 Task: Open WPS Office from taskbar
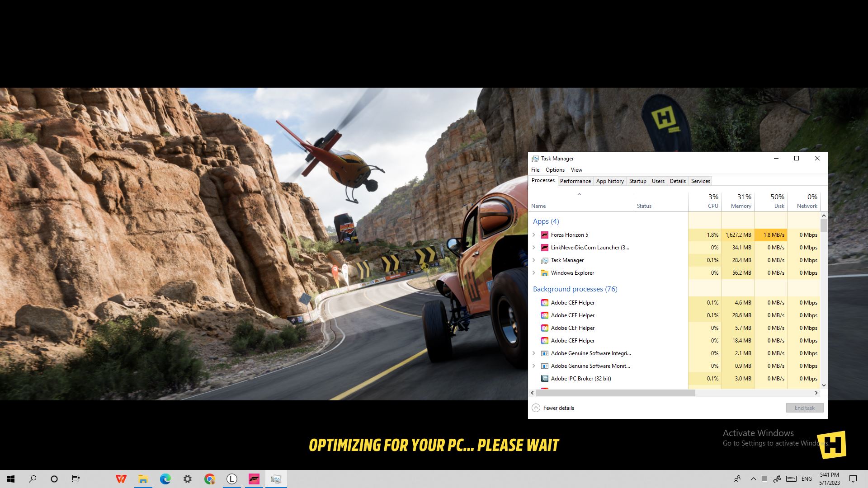[121, 479]
